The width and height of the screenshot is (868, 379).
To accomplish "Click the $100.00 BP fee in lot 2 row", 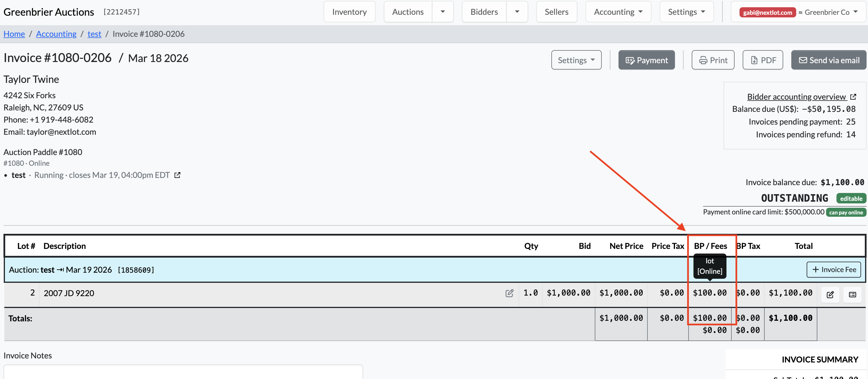I will (x=710, y=293).
